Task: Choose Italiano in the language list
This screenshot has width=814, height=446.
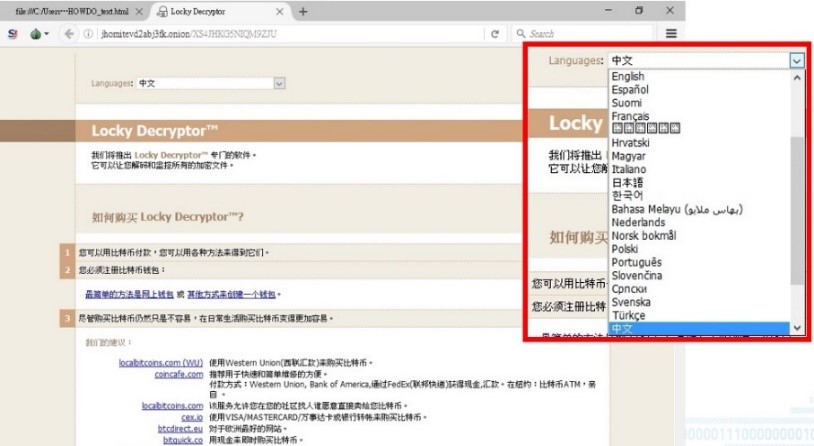Action: (630, 170)
